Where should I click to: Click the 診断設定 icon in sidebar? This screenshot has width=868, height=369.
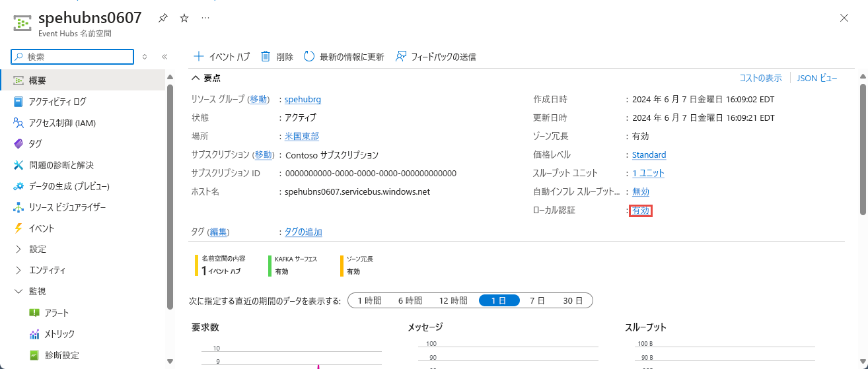34,355
